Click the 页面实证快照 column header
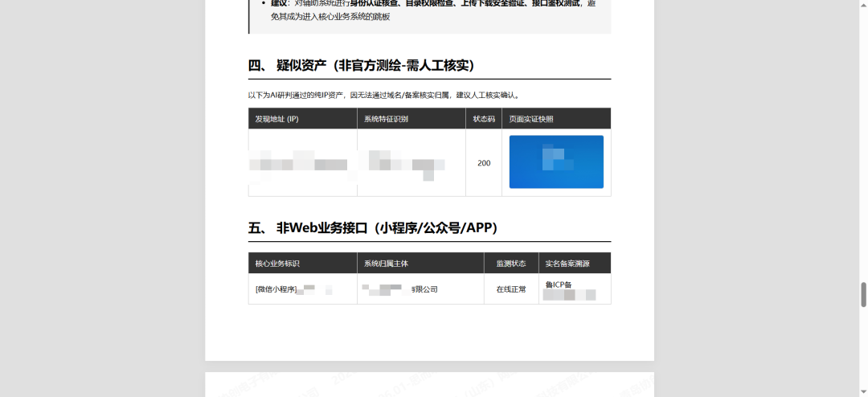 tap(556, 118)
